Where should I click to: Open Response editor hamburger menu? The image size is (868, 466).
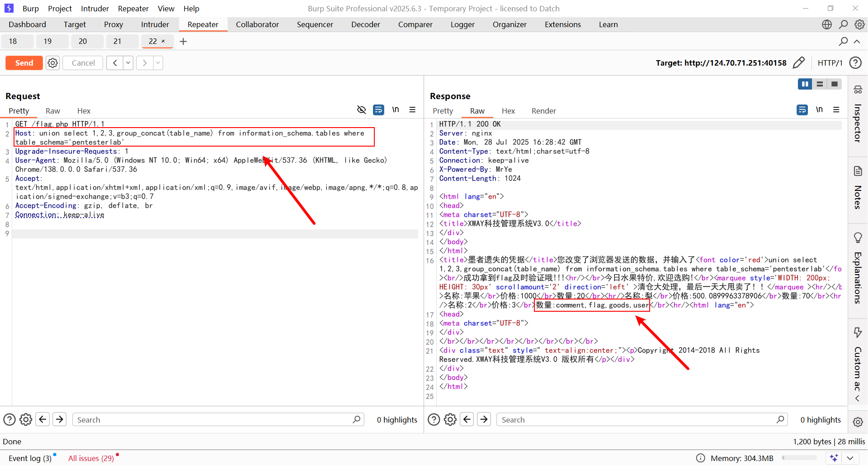(836, 109)
